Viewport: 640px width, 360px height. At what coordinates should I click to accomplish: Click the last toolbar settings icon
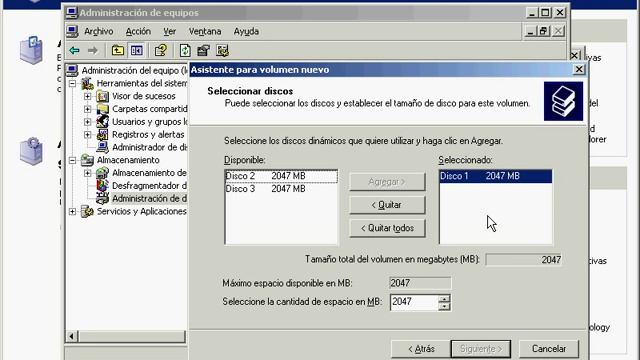point(222,50)
